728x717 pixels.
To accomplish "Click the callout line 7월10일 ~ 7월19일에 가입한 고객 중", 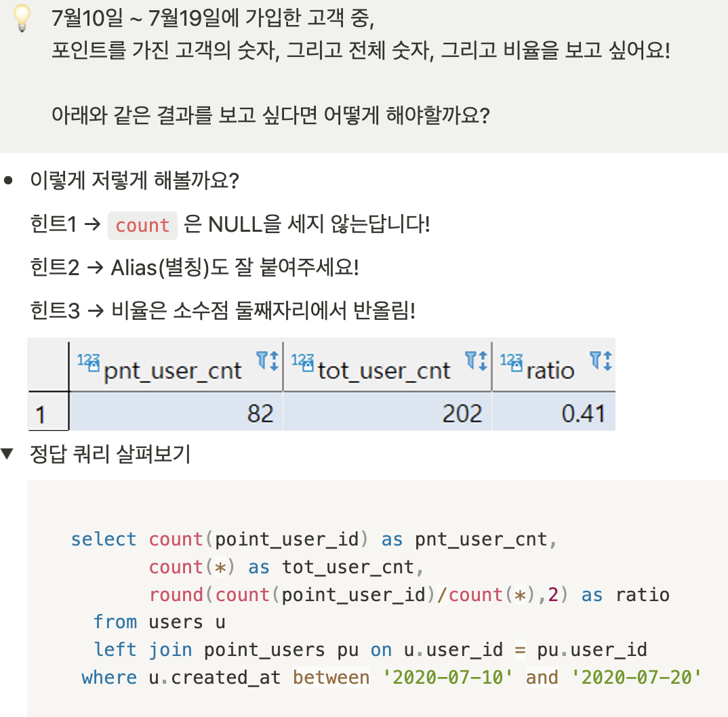I will [213, 18].
